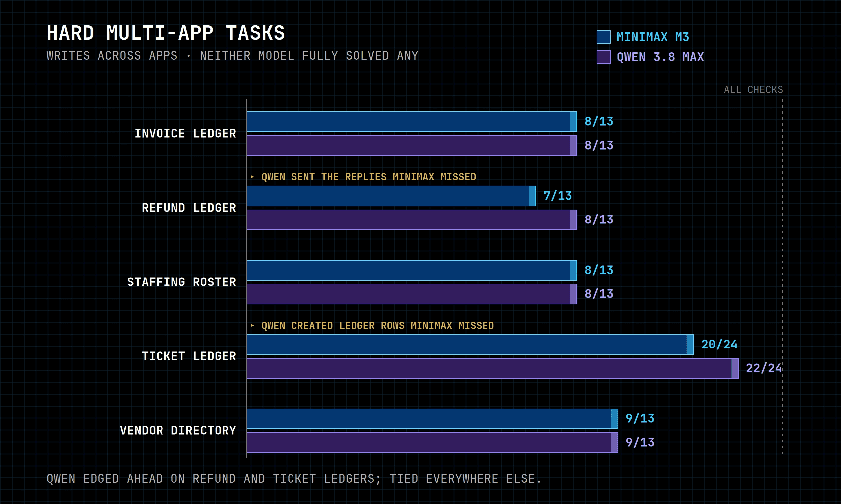Click MiniMax M3's "8/13" value for Invoice Ledger

(x=599, y=122)
